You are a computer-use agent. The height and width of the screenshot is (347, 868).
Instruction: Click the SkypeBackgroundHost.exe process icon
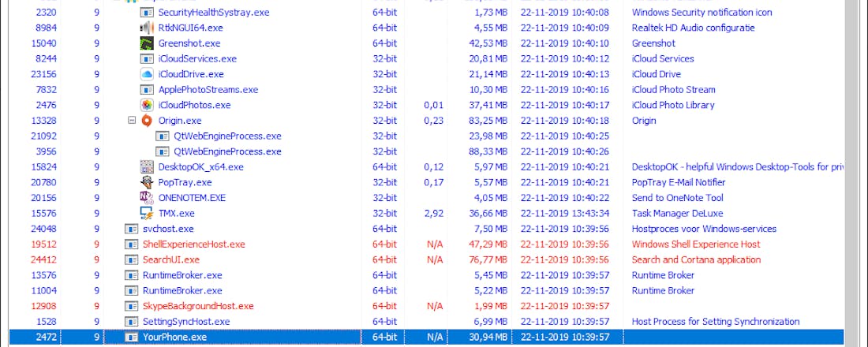(x=131, y=306)
